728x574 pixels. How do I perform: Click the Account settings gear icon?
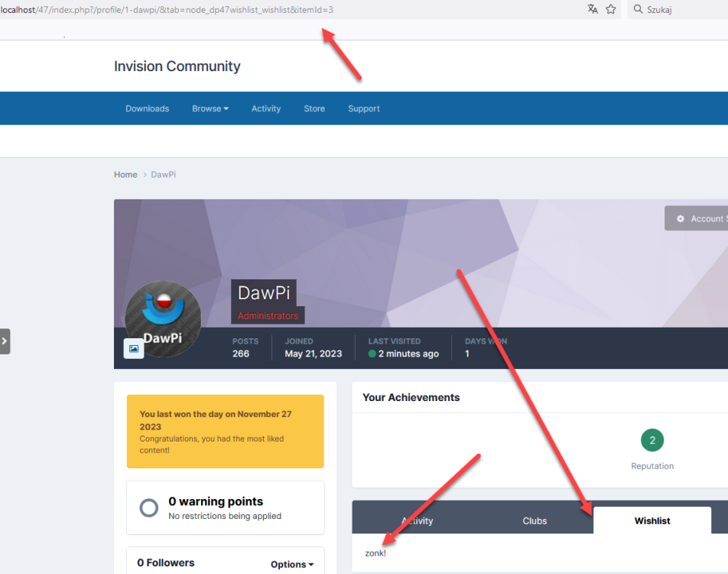pos(681,219)
